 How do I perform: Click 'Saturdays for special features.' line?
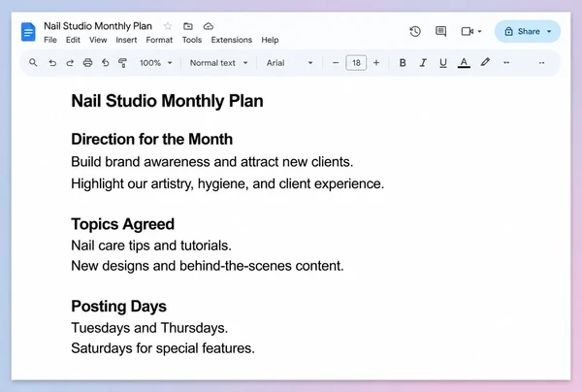[x=163, y=348]
